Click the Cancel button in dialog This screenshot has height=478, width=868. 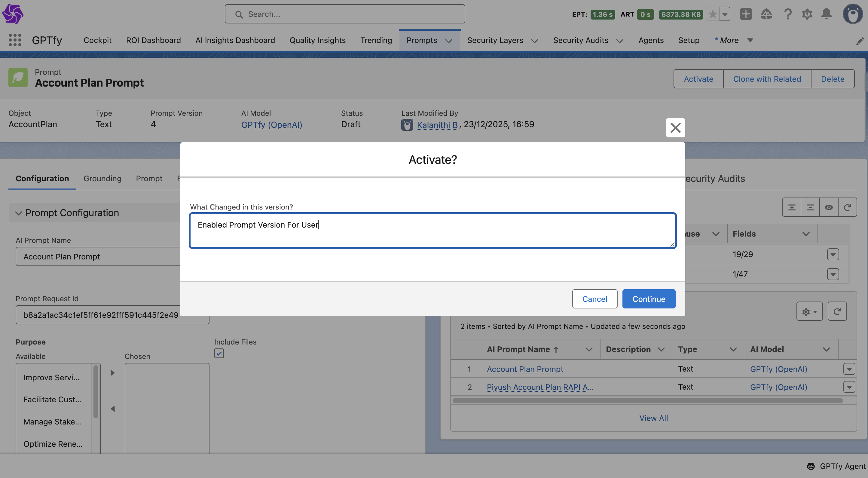tap(594, 299)
